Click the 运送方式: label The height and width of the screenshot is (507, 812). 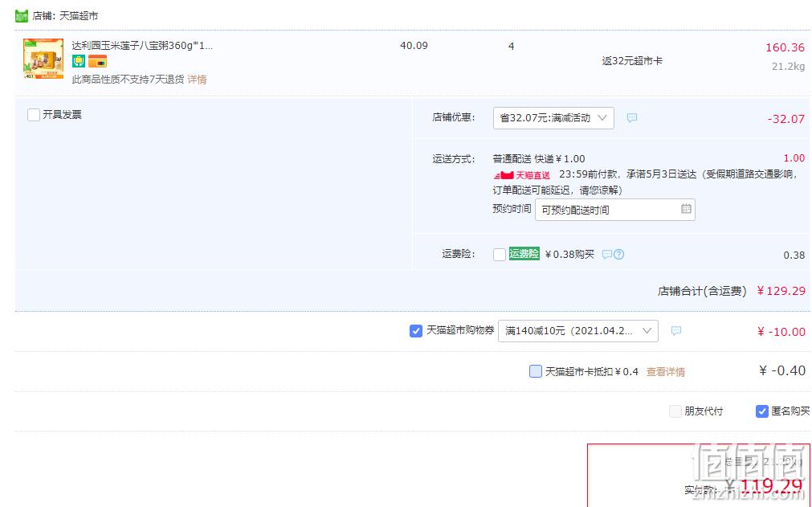point(454,159)
